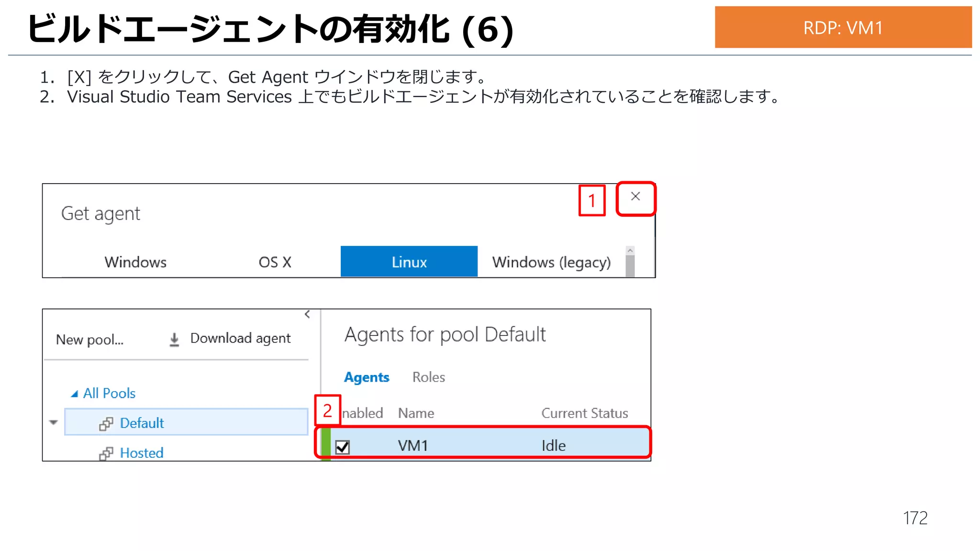Select the Agents tab
Screen dimensions: 980x551
point(367,377)
